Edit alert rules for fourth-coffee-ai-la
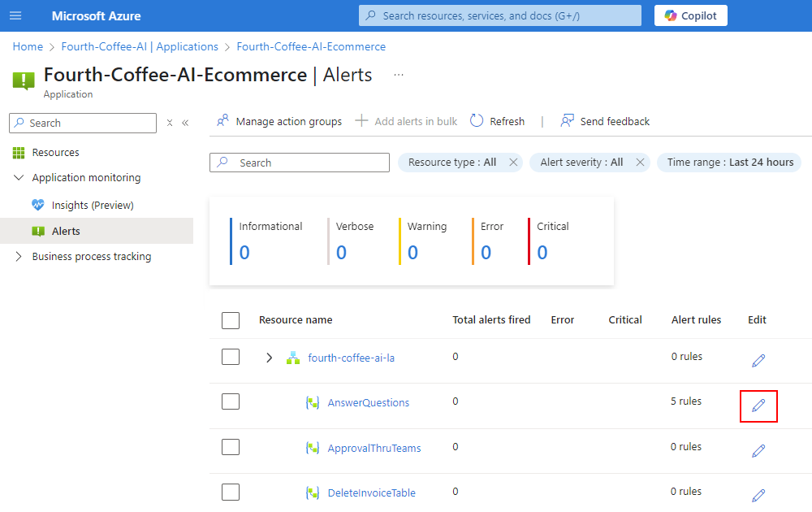This screenshot has height=512, width=812. point(758,360)
